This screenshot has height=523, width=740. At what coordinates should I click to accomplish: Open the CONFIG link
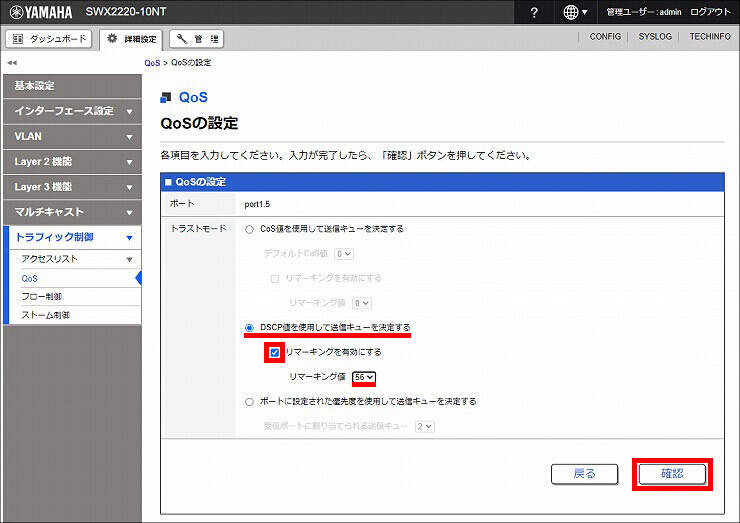(605, 36)
